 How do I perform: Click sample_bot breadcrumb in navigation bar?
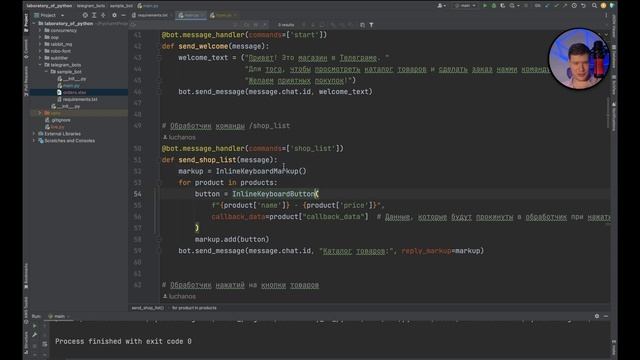click(121, 6)
